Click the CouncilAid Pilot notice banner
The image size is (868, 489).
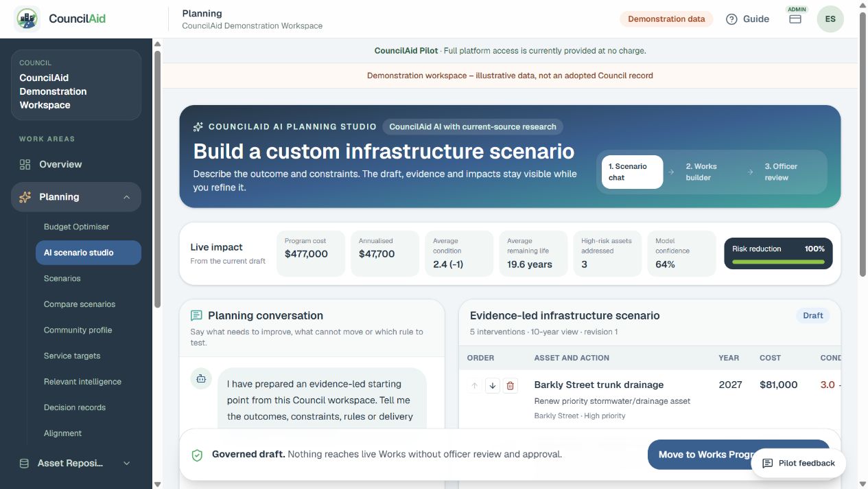[x=510, y=51]
